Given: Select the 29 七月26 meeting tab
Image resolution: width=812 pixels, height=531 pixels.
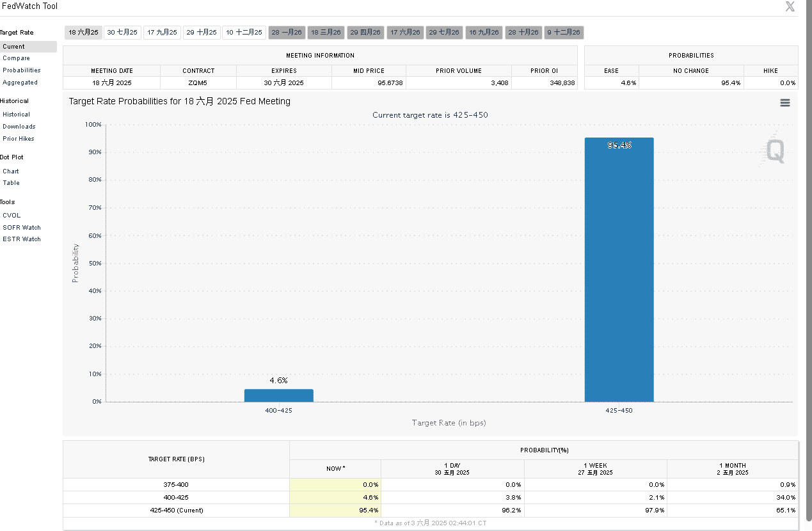Looking at the screenshot, I should pyautogui.click(x=445, y=32).
